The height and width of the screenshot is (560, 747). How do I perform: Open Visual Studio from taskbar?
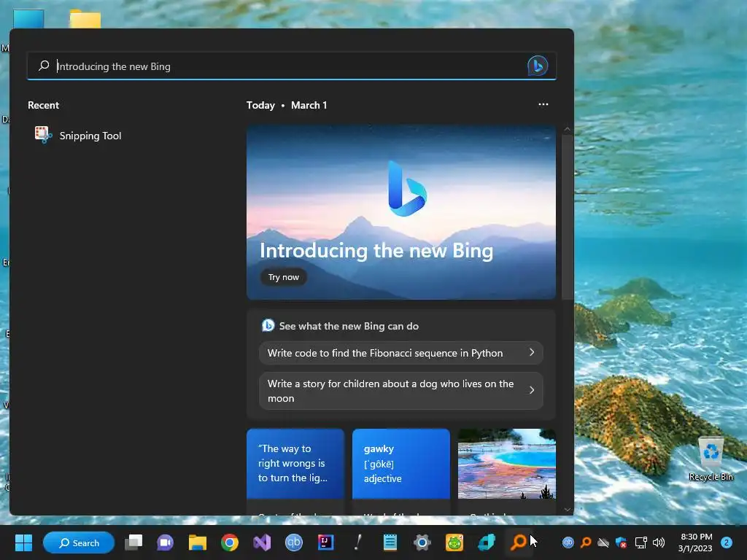[262, 542]
